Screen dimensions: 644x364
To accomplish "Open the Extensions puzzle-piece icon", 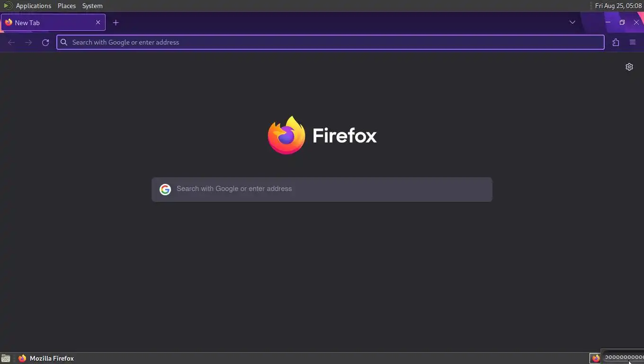I will point(616,42).
